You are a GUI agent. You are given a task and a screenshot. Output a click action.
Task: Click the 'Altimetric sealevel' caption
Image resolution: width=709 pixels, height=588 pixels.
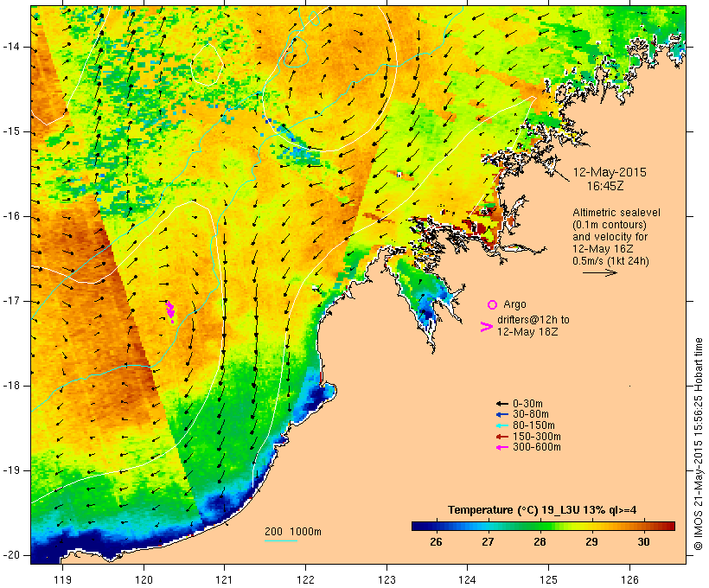coord(616,213)
